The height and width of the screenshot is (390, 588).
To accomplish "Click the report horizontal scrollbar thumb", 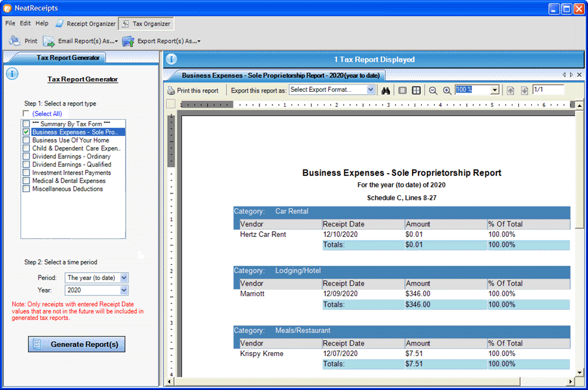I will tap(347, 382).
